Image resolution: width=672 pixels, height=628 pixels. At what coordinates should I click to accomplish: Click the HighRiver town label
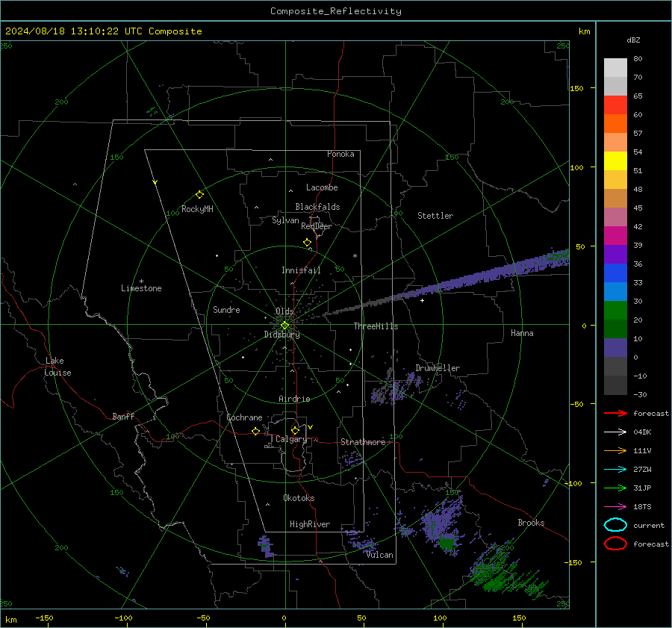[x=310, y=524]
